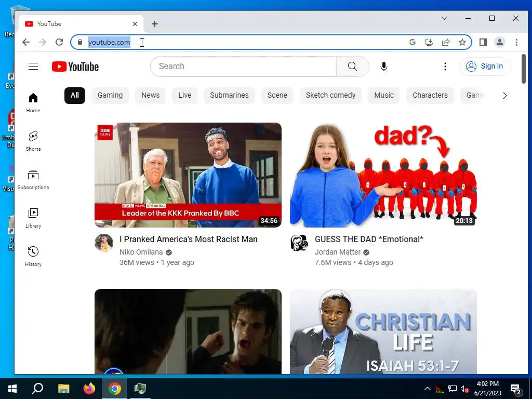The width and height of the screenshot is (532, 399).
Task: Select the Characters chip
Action: [430, 96]
